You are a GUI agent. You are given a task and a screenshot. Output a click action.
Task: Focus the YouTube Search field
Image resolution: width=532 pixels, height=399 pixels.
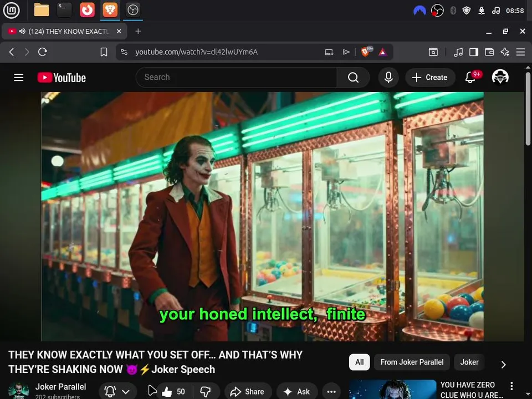(236, 78)
